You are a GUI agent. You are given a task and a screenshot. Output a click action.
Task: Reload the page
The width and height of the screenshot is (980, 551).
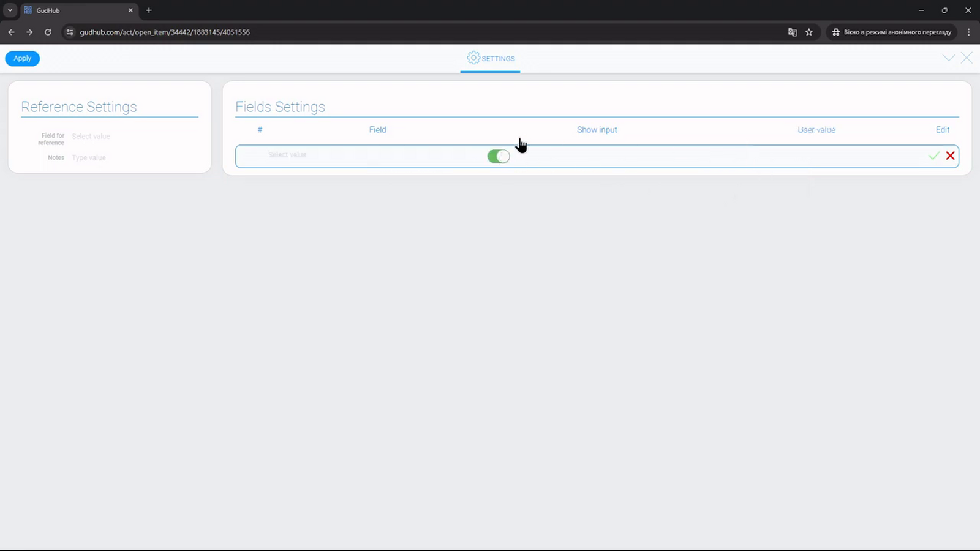click(x=48, y=32)
